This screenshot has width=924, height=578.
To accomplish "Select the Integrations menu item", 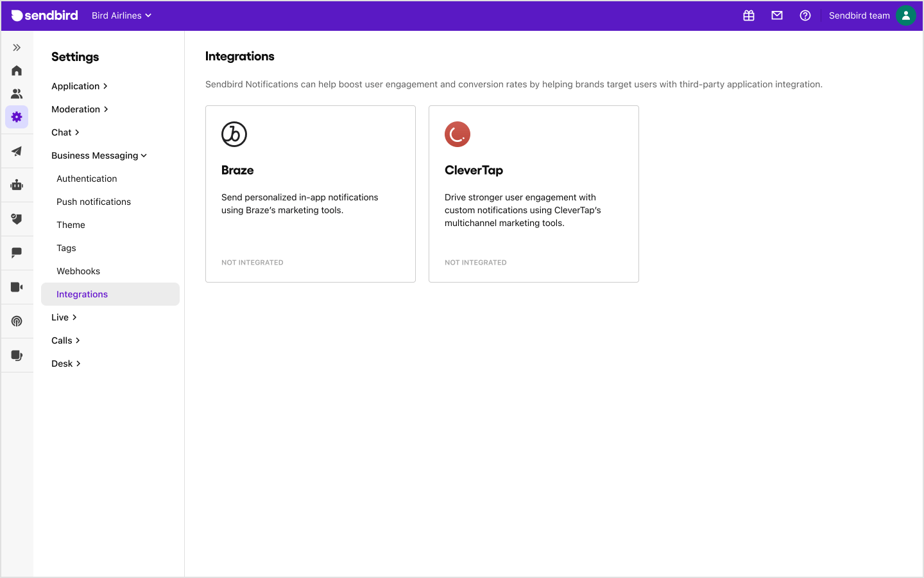I will point(110,294).
